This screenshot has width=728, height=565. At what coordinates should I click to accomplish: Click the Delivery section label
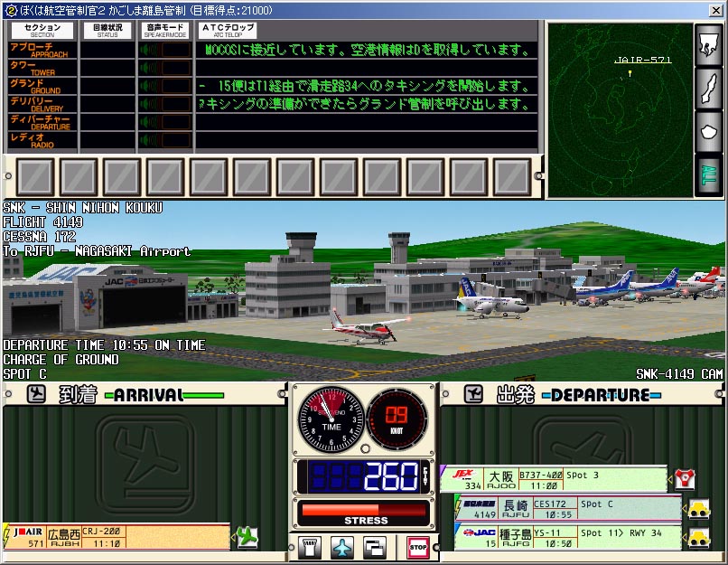(42, 105)
